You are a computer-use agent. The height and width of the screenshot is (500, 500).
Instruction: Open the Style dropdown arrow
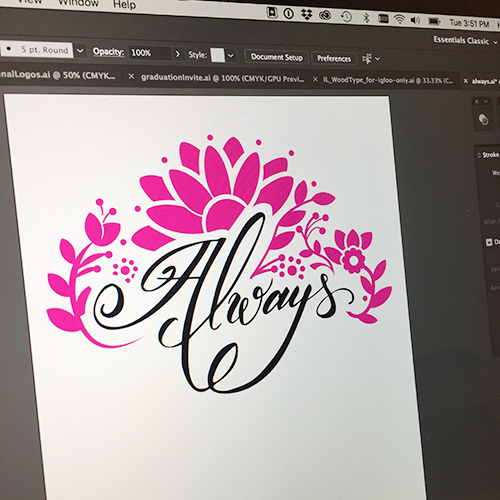pos(231,56)
